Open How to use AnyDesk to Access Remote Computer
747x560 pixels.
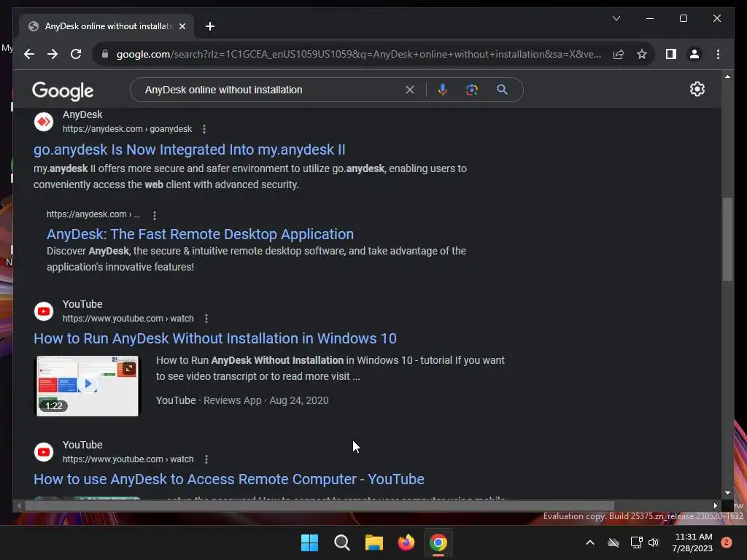(228, 479)
